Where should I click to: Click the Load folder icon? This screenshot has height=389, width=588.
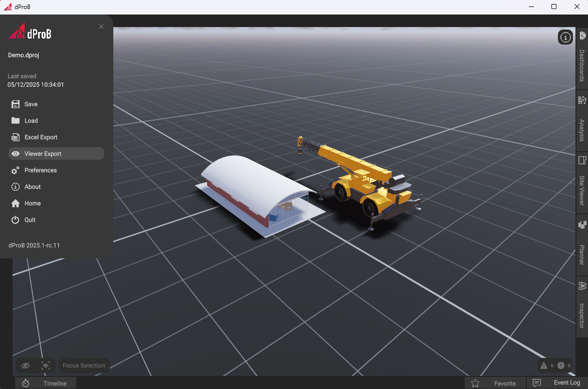point(16,121)
